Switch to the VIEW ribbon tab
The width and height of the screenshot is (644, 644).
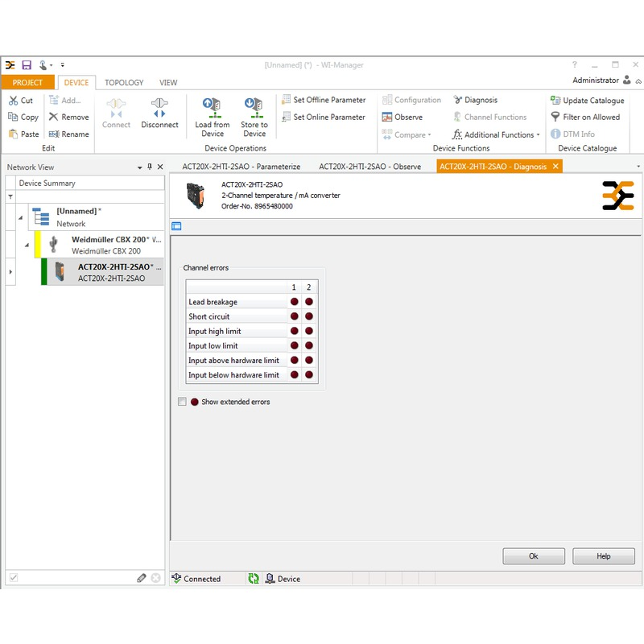point(168,83)
